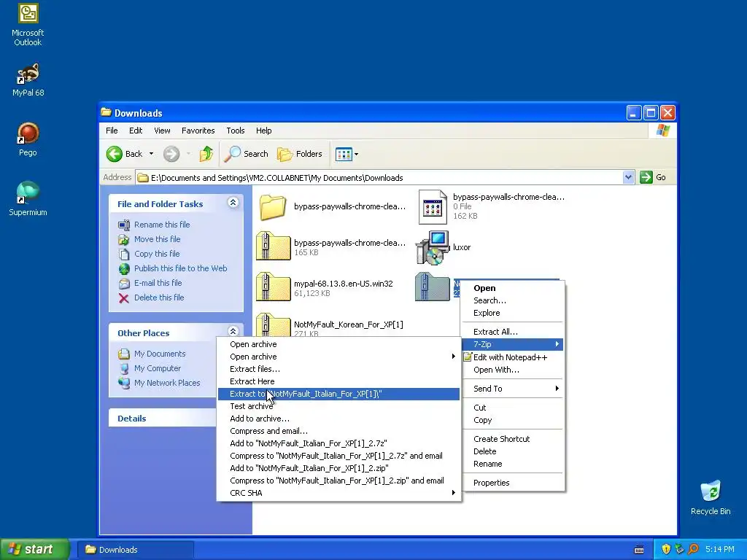Open the View menu in menu bar
This screenshot has width=747, height=560.
(162, 131)
